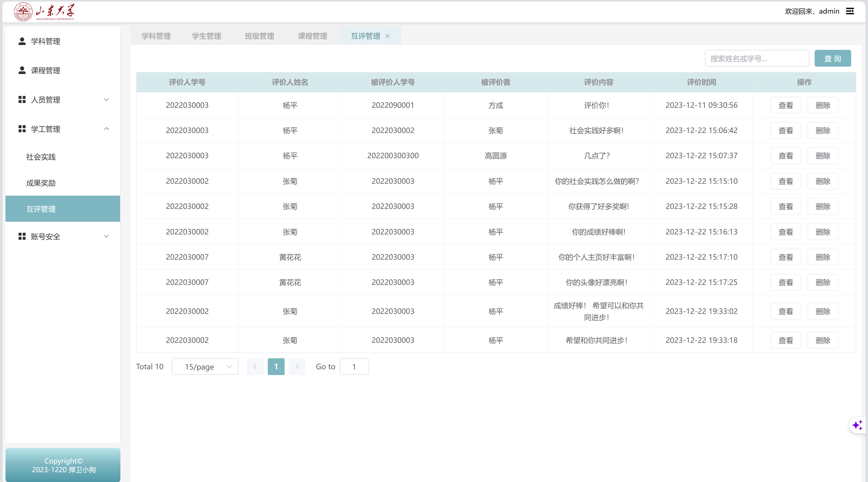
Task: Click the 评价人学号 column header
Action: 187,82
